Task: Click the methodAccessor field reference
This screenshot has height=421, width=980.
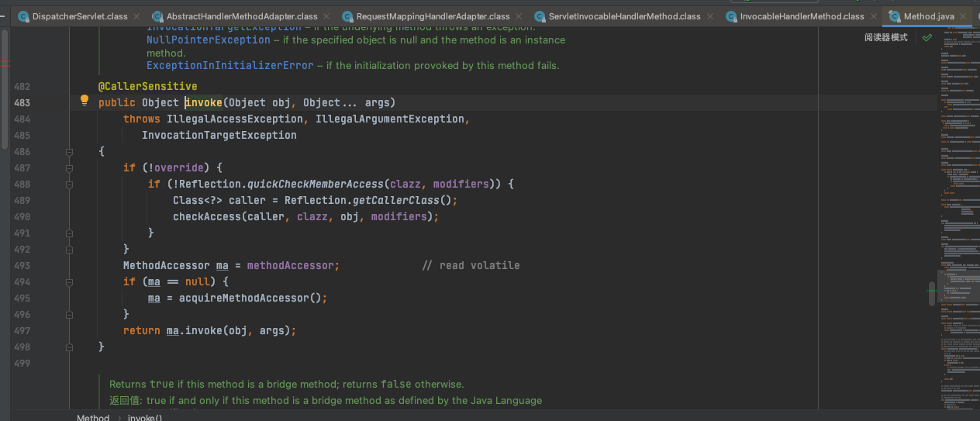Action: (291, 265)
